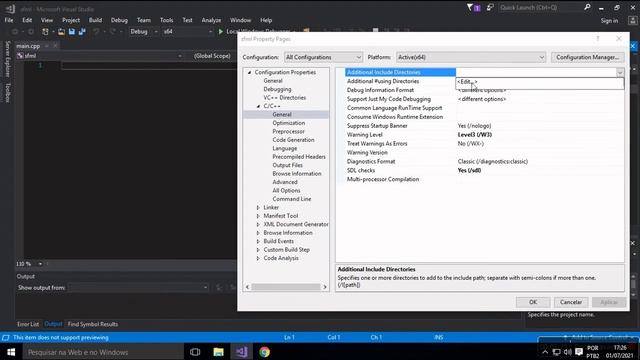The image size is (640, 360).
Task: Open the Project menu
Action: [x=71, y=20]
